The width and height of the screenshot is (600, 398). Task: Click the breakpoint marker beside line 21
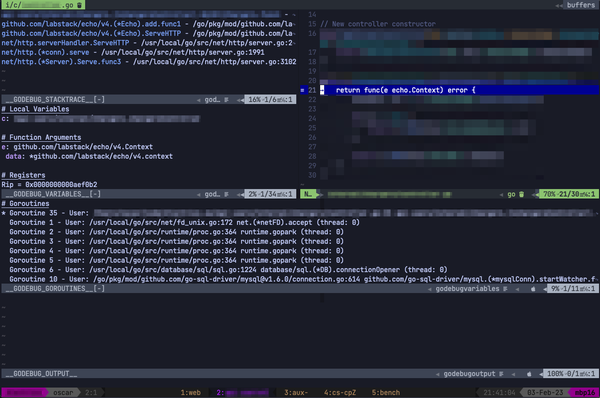tap(302, 90)
